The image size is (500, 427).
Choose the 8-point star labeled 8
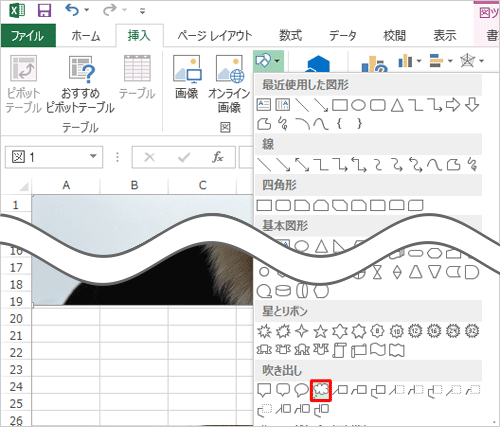pyautogui.click(x=377, y=331)
